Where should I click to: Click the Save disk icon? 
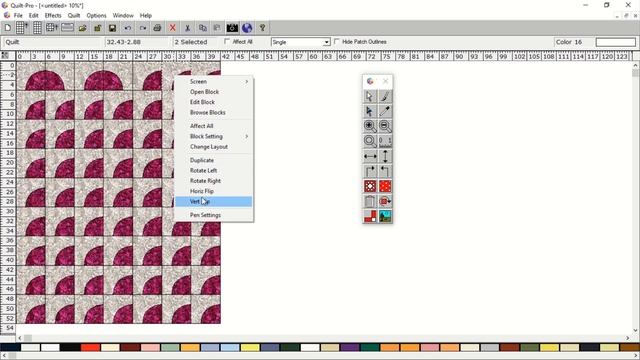(112, 28)
